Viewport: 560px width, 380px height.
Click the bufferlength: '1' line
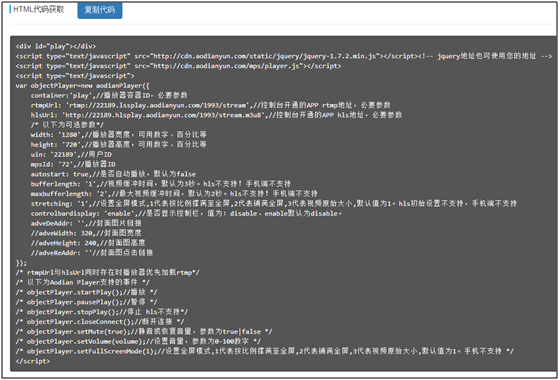(161, 184)
